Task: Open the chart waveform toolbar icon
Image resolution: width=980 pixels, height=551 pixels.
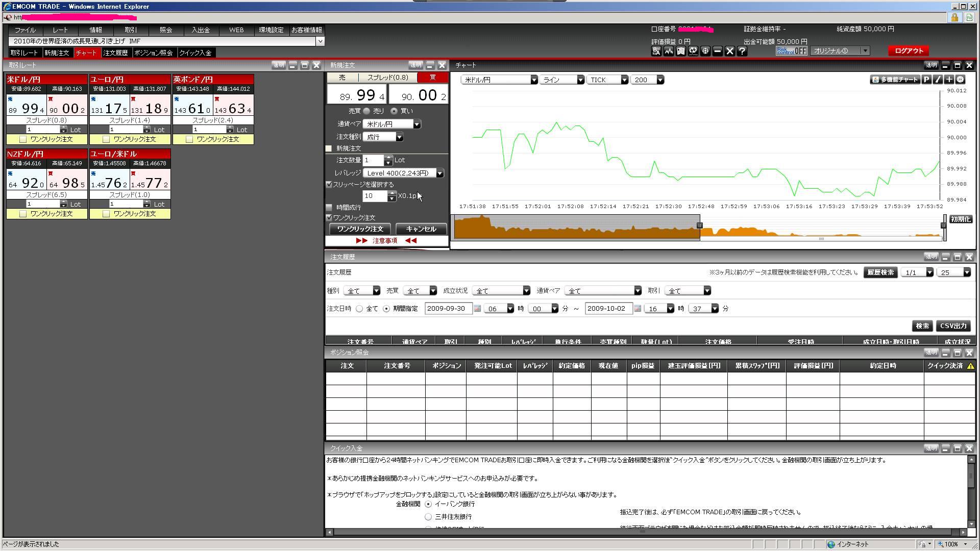Action: pos(669,51)
